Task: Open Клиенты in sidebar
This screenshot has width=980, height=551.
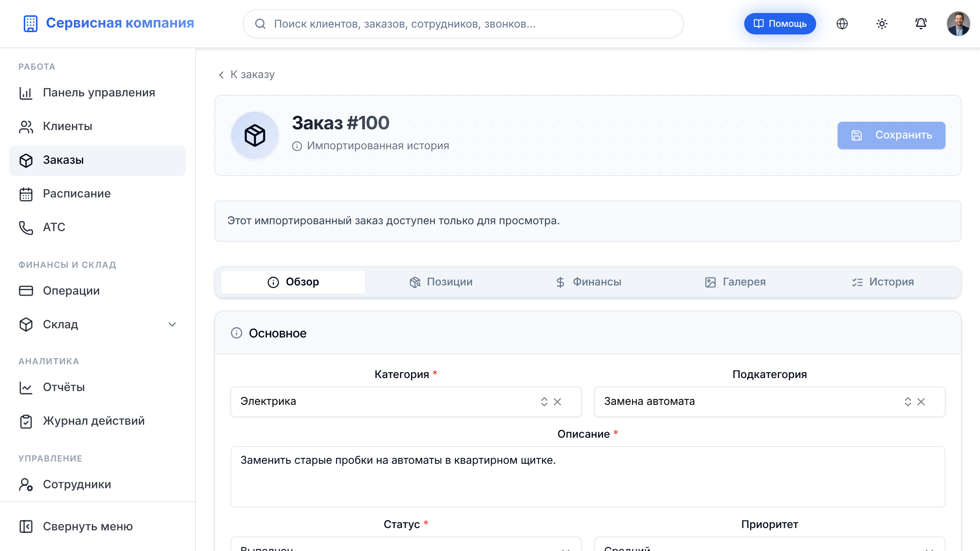Action: [x=98, y=126]
